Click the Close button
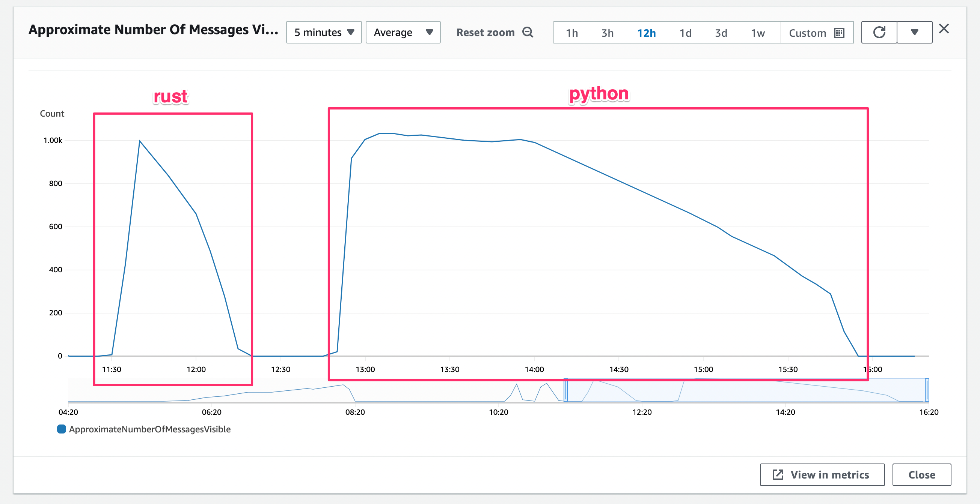Screen dimensions: 980x504 pos(921,474)
